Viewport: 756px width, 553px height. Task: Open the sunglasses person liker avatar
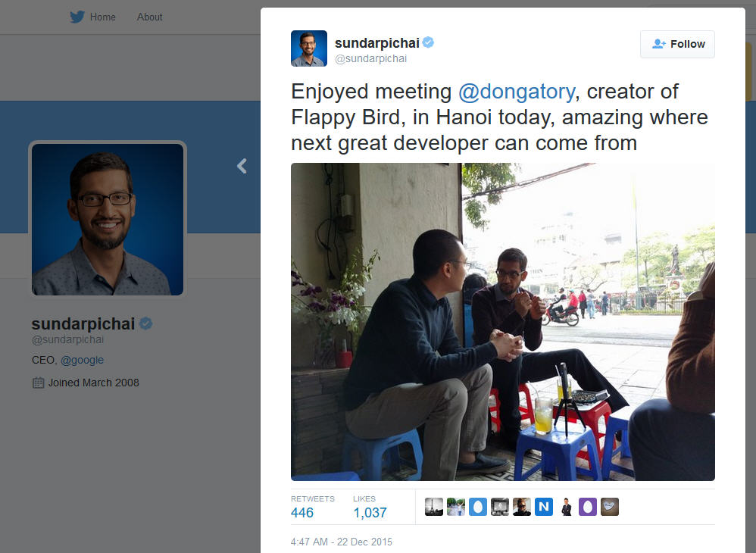pos(522,507)
